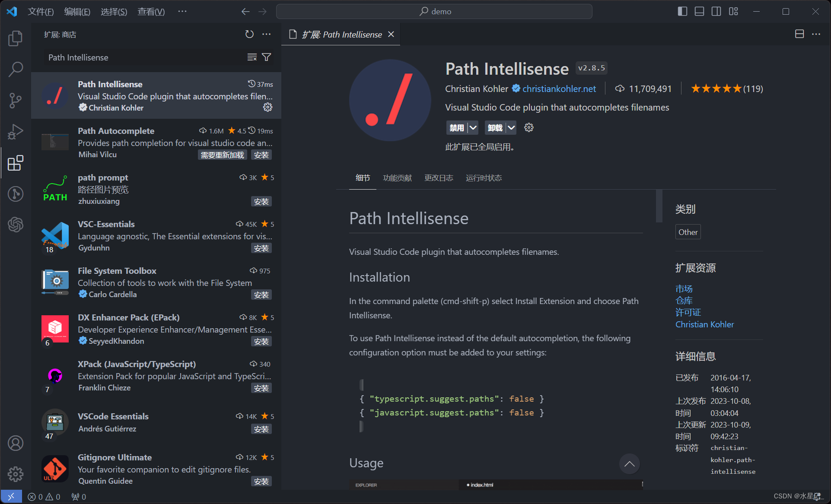Install the Path Autocomplete extension
The height and width of the screenshot is (504, 831).
[x=261, y=155]
